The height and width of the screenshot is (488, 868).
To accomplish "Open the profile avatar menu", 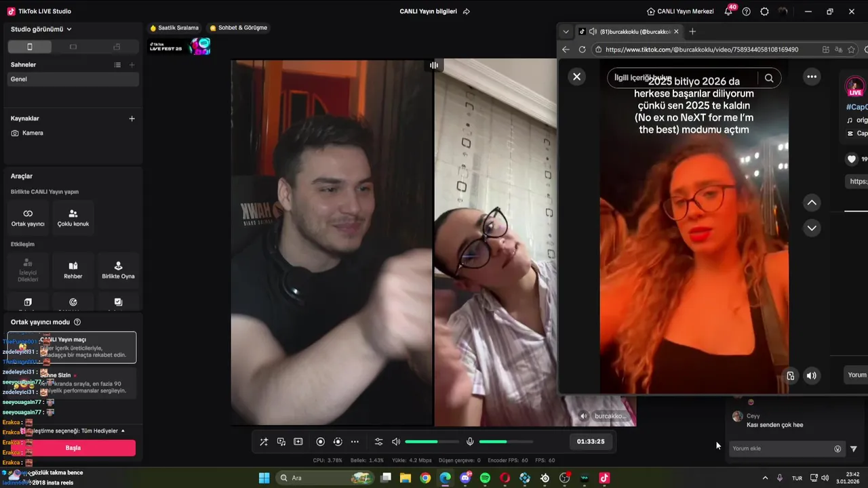I will tap(784, 12).
